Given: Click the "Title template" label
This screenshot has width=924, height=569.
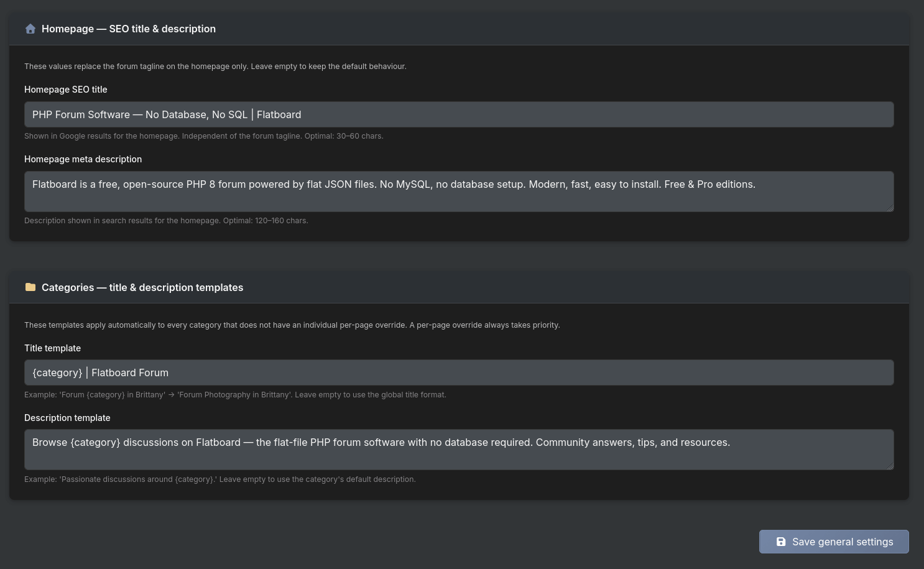Looking at the screenshot, I should coord(52,348).
